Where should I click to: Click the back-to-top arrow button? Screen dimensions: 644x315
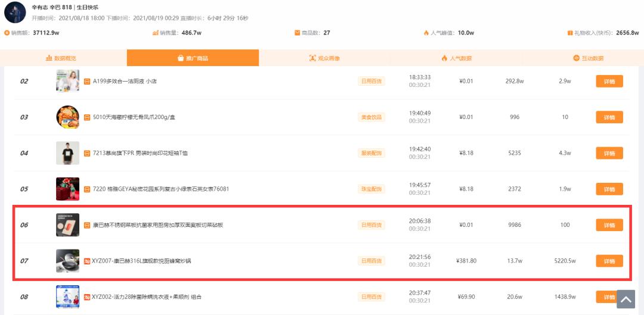click(x=626, y=300)
